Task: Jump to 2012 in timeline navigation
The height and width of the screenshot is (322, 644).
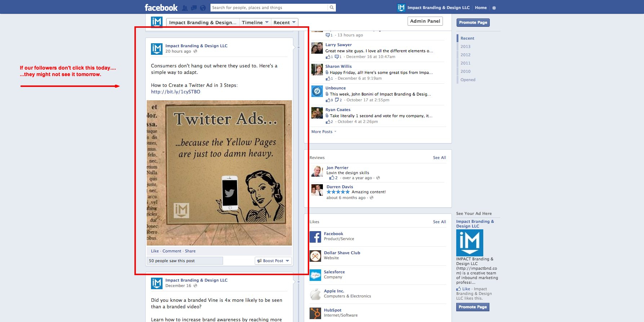Action: [x=465, y=55]
